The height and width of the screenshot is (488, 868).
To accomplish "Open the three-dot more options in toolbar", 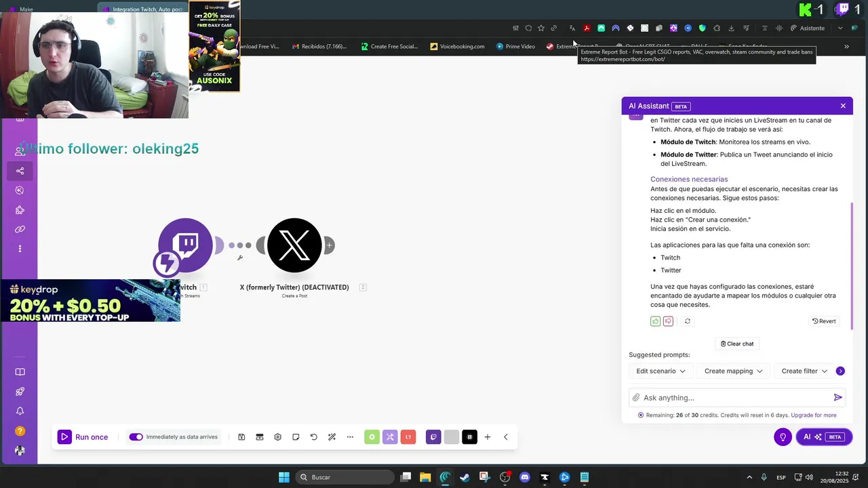I will pyautogui.click(x=350, y=437).
